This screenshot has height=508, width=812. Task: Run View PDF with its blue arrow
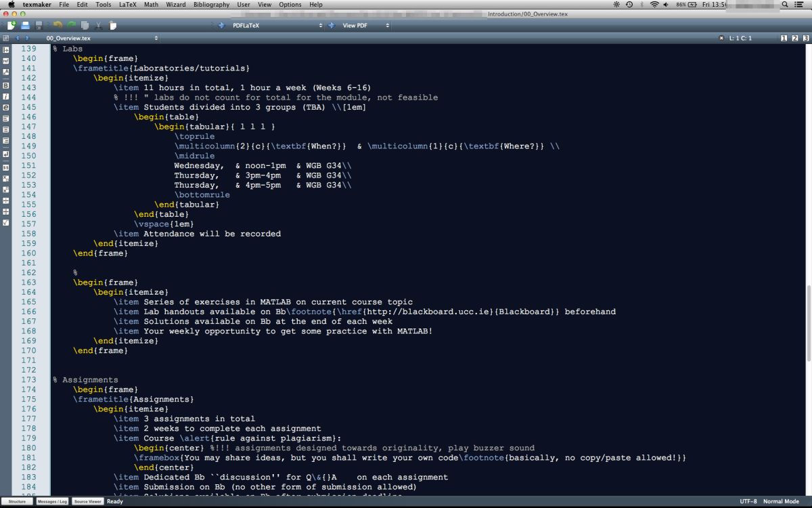pyautogui.click(x=332, y=25)
